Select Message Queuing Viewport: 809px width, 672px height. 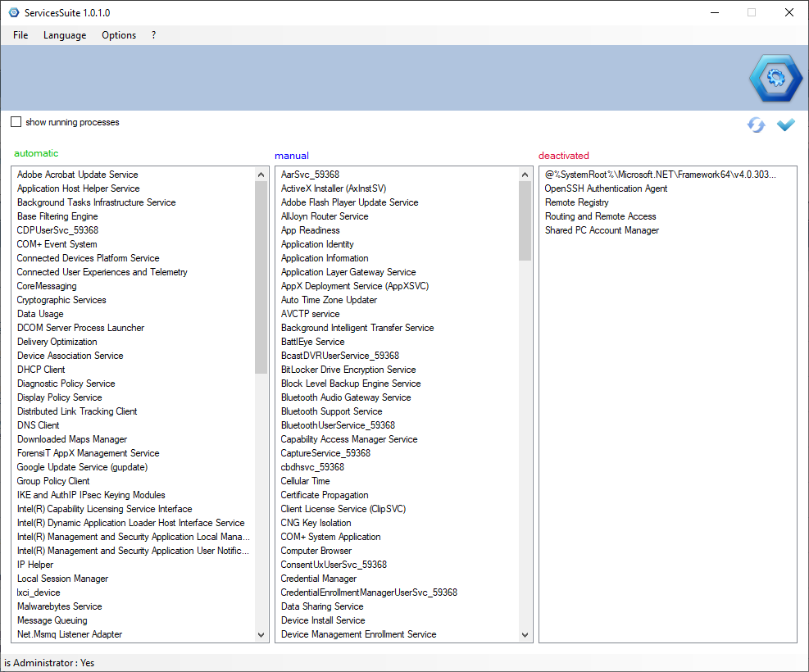[x=52, y=620]
